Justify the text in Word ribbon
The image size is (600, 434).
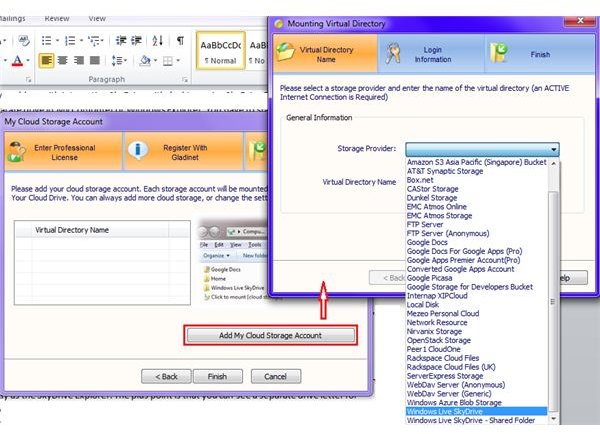coord(95,60)
